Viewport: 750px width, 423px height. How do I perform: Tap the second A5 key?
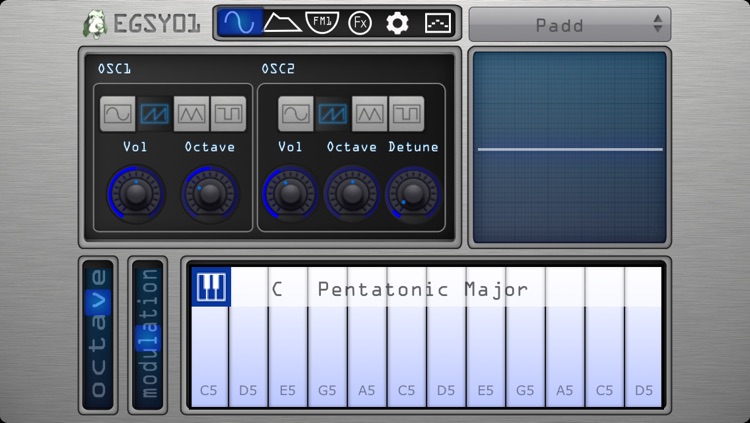[565, 356]
